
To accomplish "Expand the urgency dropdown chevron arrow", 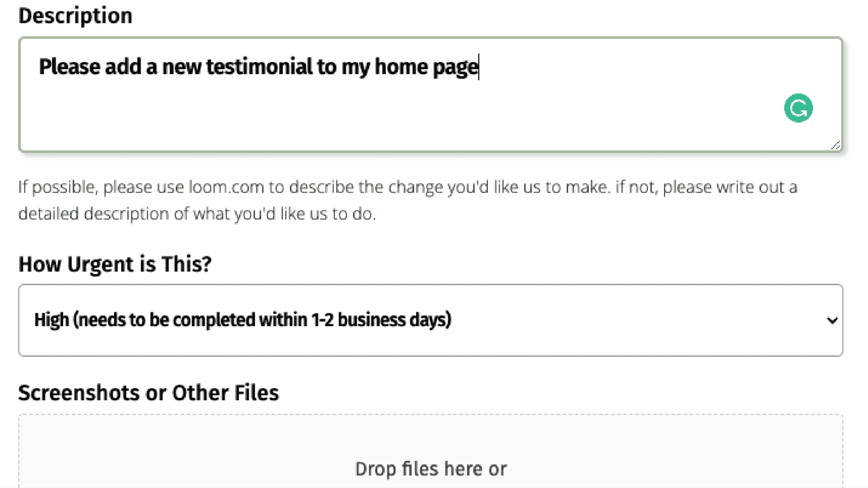I will [x=832, y=320].
